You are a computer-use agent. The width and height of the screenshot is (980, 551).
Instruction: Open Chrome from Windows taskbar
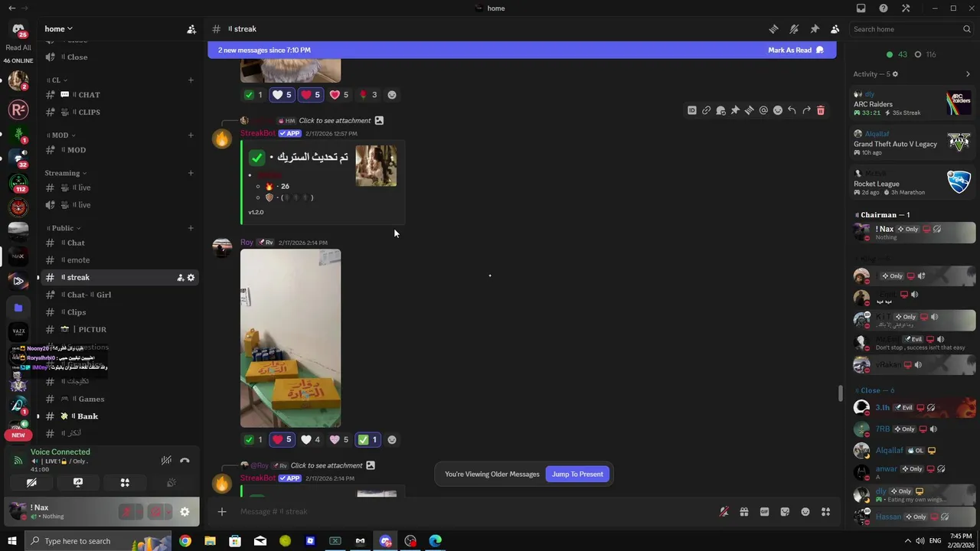pos(185,541)
